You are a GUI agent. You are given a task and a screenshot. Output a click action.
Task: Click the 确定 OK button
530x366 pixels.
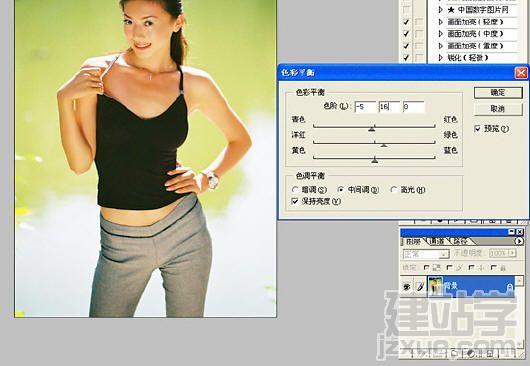point(498,93)
